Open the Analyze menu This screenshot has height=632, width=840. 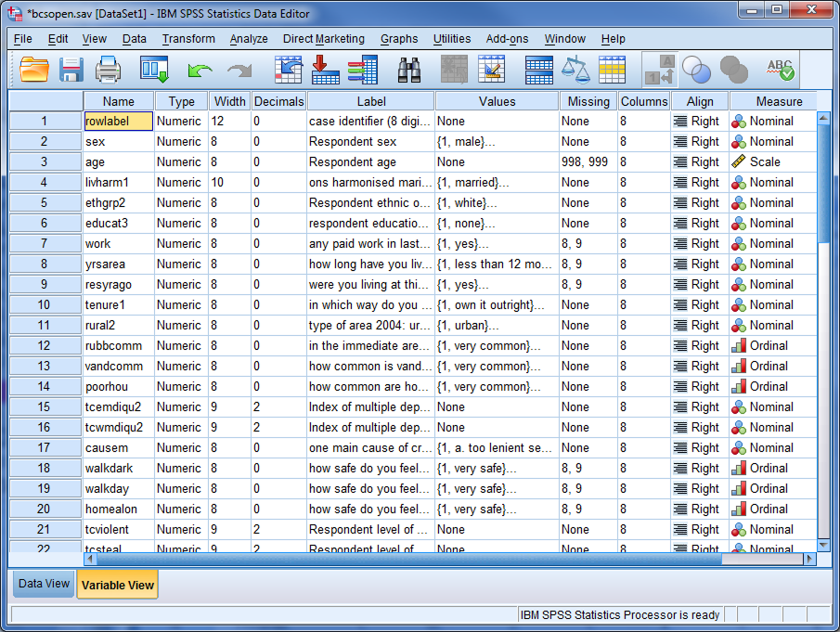coord(249,39)
